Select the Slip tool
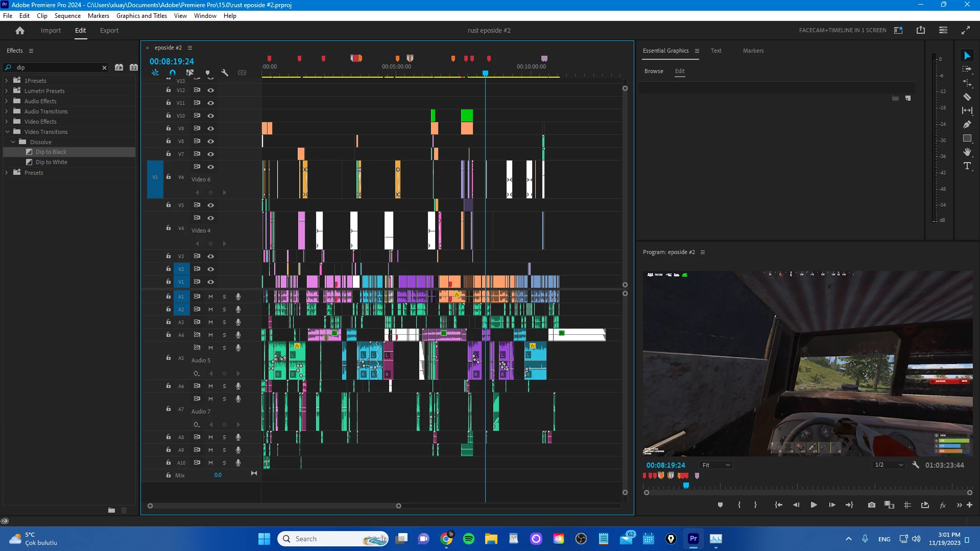Screen dimensions: 980x551 [967, 110]
